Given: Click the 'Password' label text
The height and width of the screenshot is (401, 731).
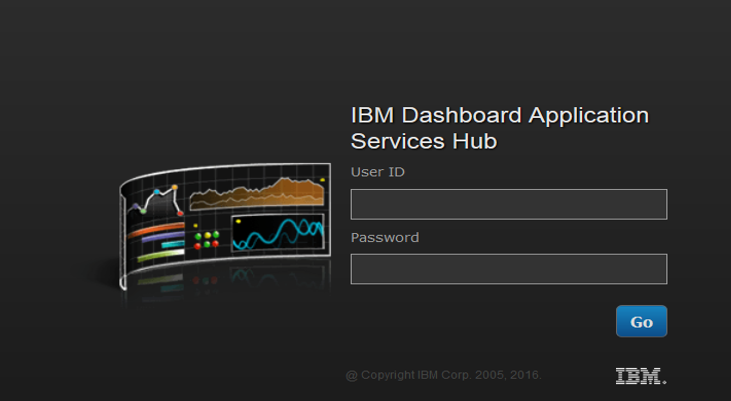Looking at the screenshot, I should pyautogui.click(x=385, y=237).
